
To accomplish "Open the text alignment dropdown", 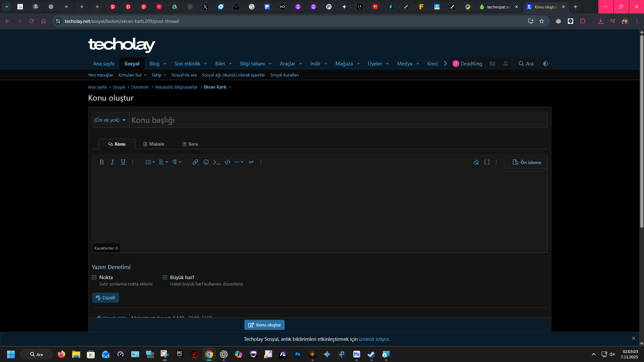I will click(x=163, y=162).
